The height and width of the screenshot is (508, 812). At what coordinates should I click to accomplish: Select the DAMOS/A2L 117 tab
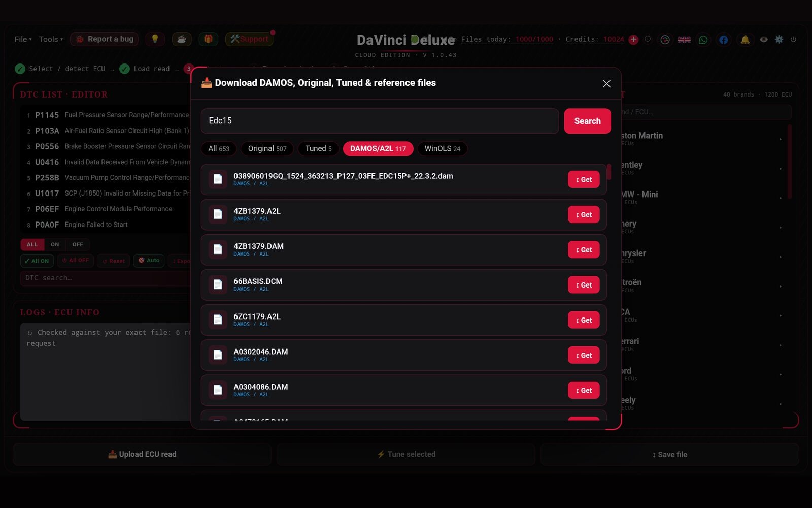[x=378, y=149]
